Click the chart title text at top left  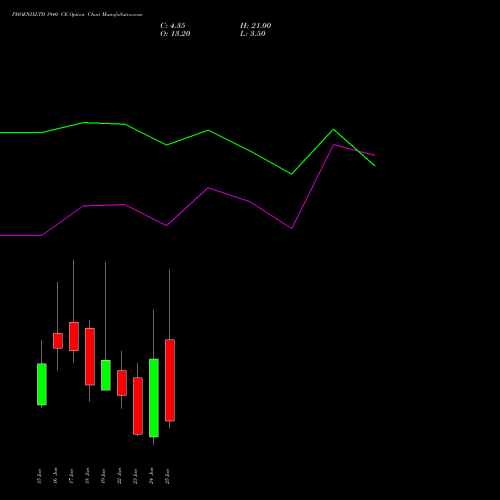tap(77, 15)
